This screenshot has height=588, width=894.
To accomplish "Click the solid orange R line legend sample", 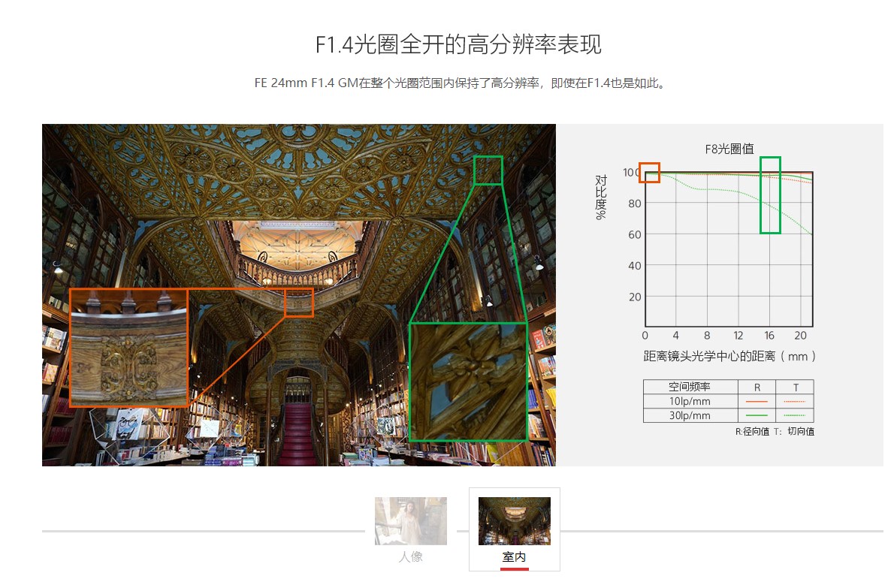I will tap(757, 402).
